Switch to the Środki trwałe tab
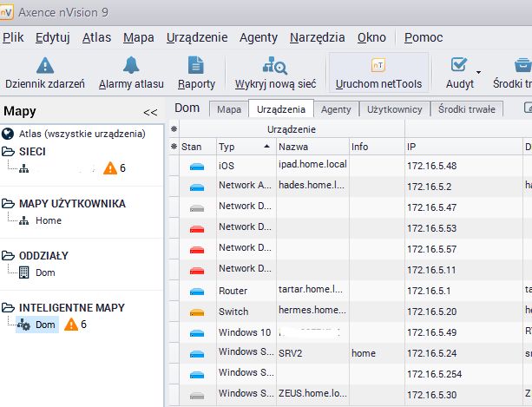The height and width of the screenshot is (407, 532). tap(467, 109)
